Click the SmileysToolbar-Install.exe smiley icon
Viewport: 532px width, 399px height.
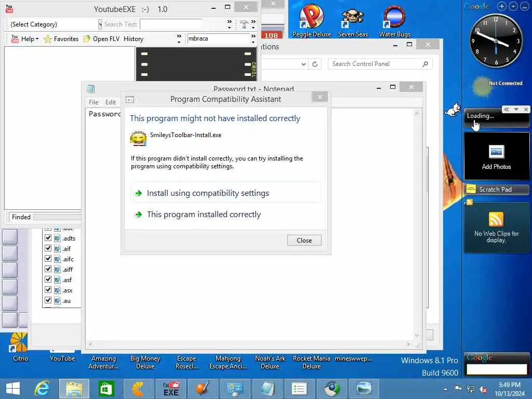pos(138,138)
